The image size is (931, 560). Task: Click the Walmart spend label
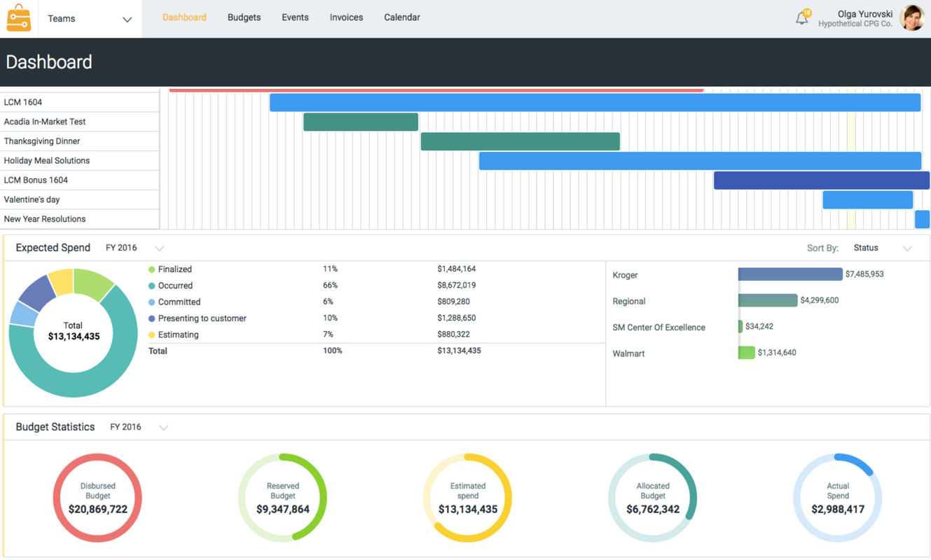point(628,353)
